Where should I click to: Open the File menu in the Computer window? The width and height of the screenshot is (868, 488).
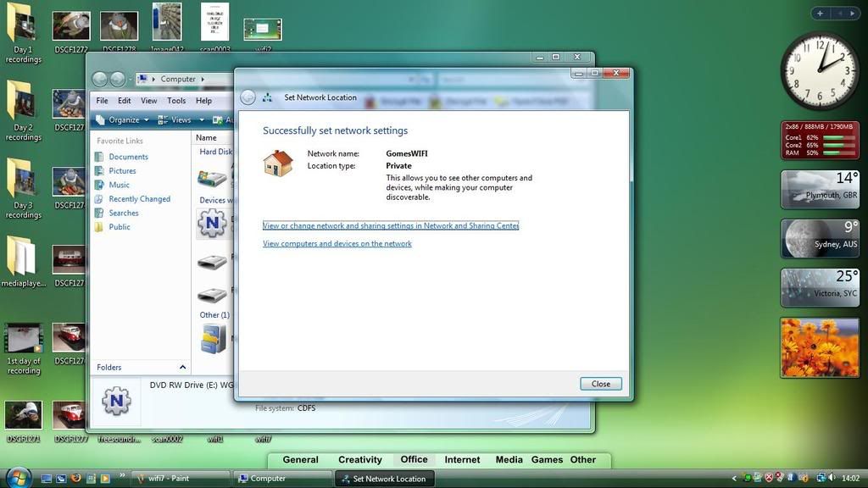[102, 101]
